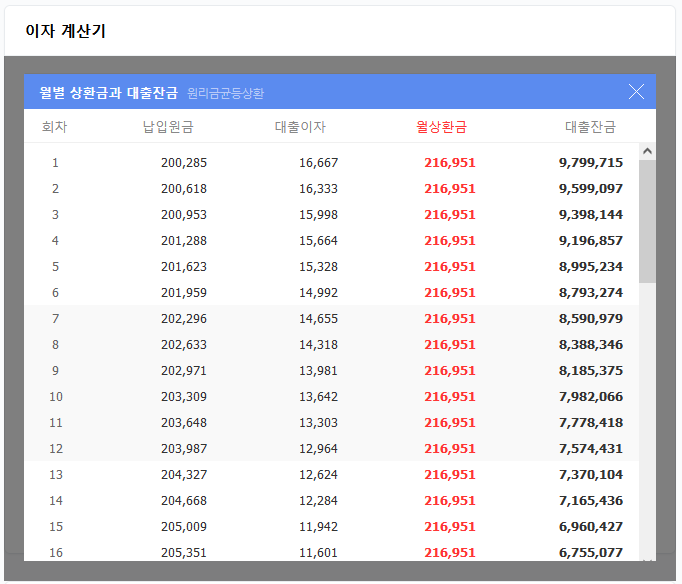This screenshot has height=584, width=682.
Task: Click the 이자 계산기 page heading
Action: click(65, 31)
